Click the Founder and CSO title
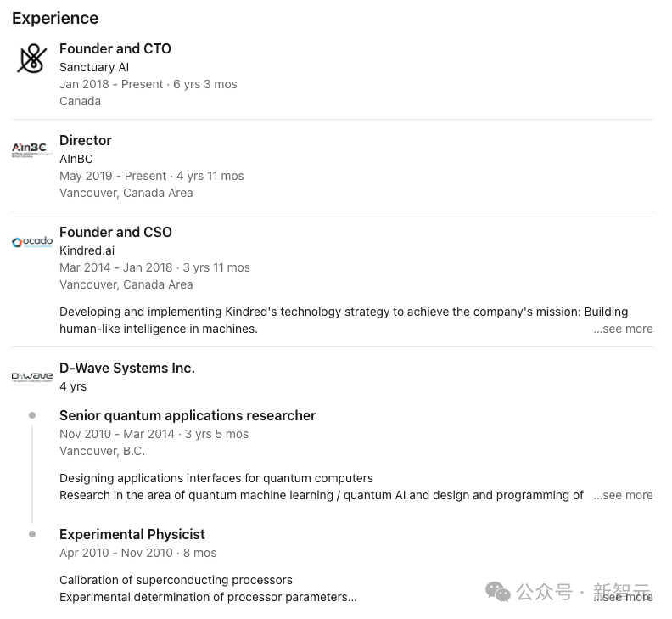672x619 pixels. click(x=115, y=232)
